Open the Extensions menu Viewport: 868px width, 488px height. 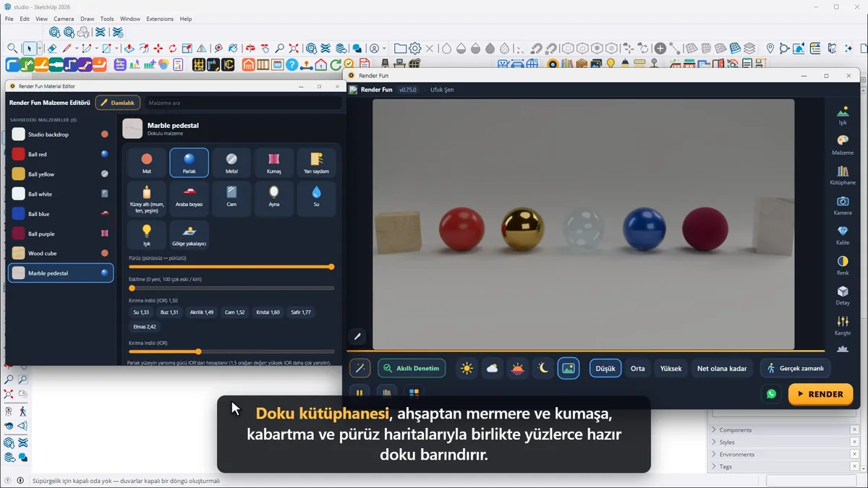point(160,19)
